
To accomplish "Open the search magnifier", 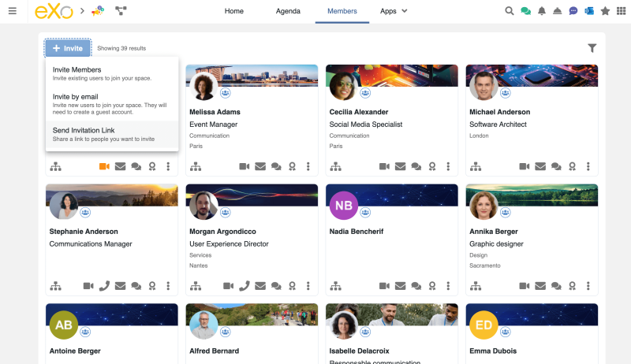I will (x=509, y=11).
